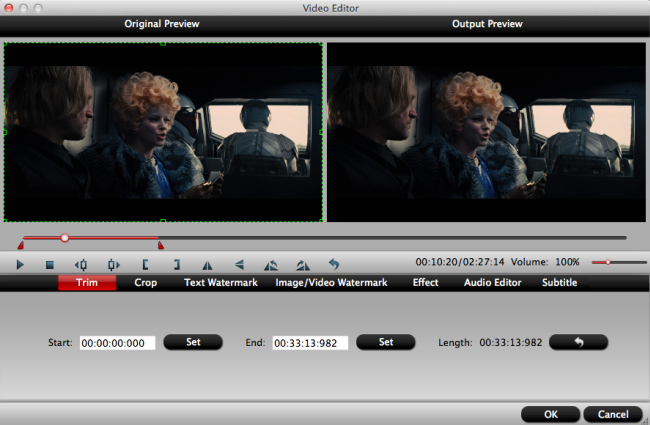Click the Original Preview heading
The width and height of the screenshot is (650, 425).
pos(162,24)
